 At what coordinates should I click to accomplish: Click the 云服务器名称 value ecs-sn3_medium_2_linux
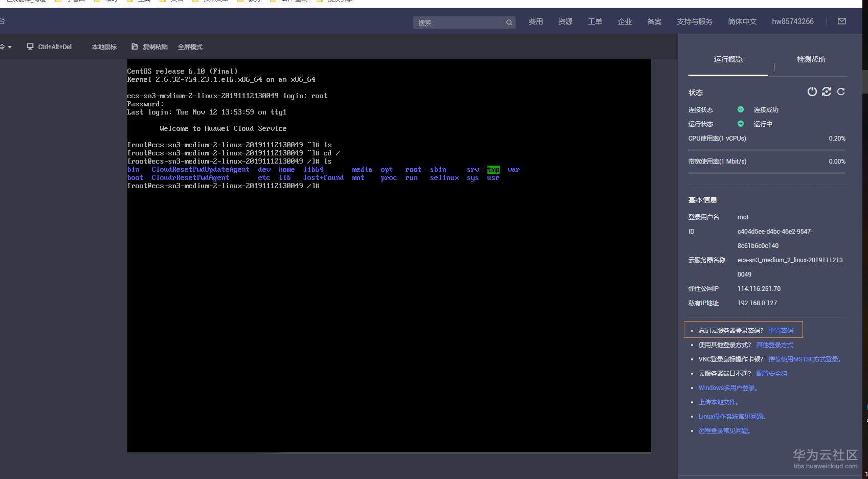point(790,267)
